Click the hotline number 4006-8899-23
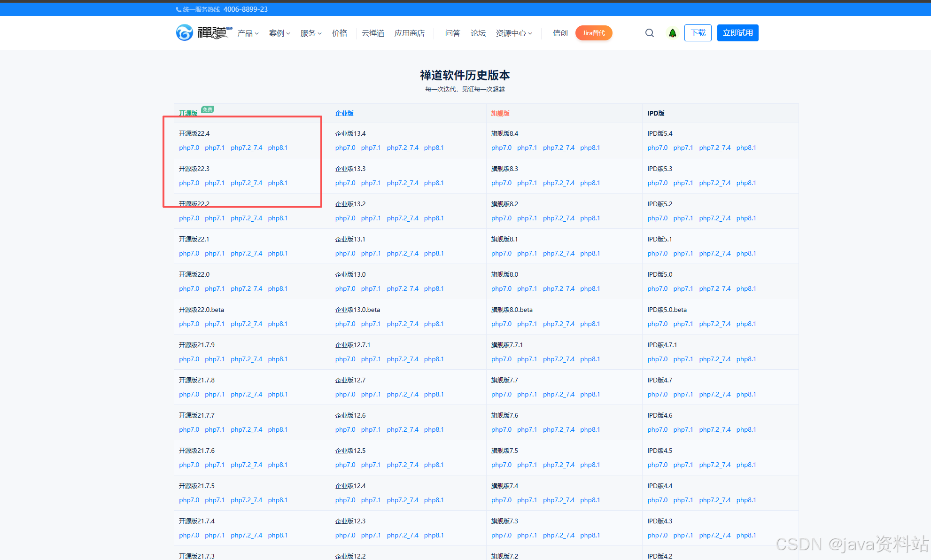Screen dimensions: 931x560 [x=246, y=9]
